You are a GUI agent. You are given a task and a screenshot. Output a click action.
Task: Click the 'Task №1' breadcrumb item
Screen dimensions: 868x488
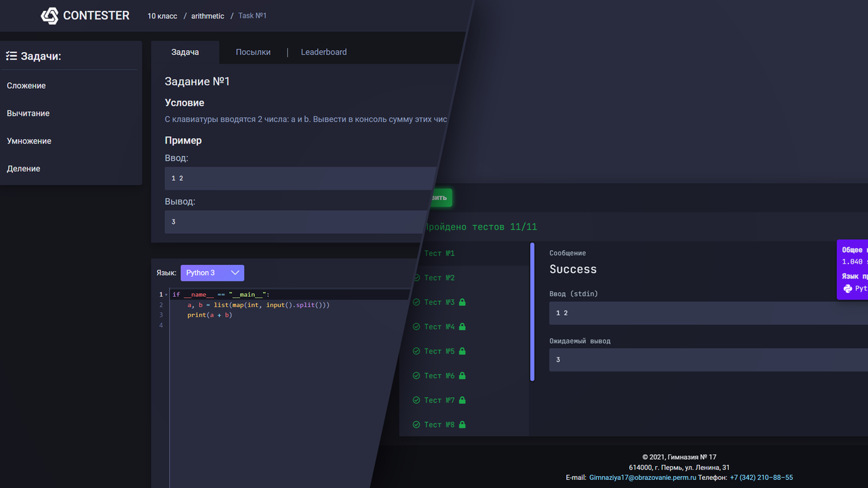(x=252, y=16)
